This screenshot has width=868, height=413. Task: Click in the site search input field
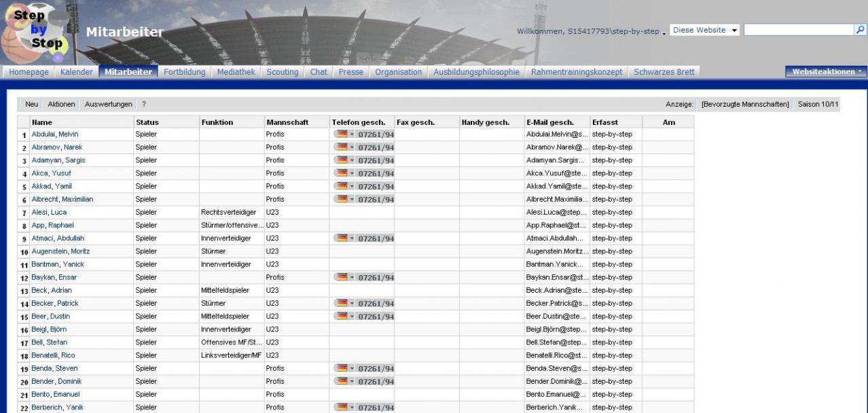[799, 31]
